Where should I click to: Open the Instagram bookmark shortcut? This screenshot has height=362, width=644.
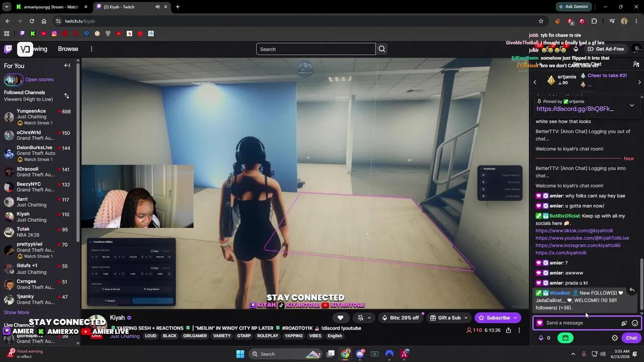pos(54,34)
